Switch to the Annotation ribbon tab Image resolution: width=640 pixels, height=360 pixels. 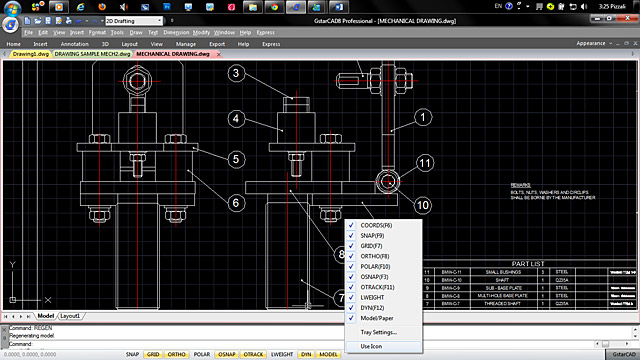point(74,44)
